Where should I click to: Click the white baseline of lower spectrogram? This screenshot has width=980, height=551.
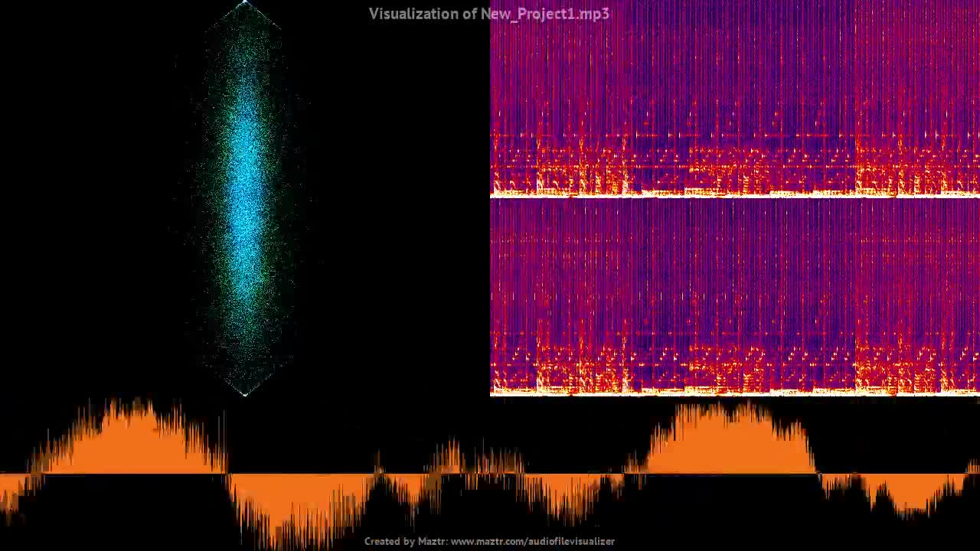(735, 393)
